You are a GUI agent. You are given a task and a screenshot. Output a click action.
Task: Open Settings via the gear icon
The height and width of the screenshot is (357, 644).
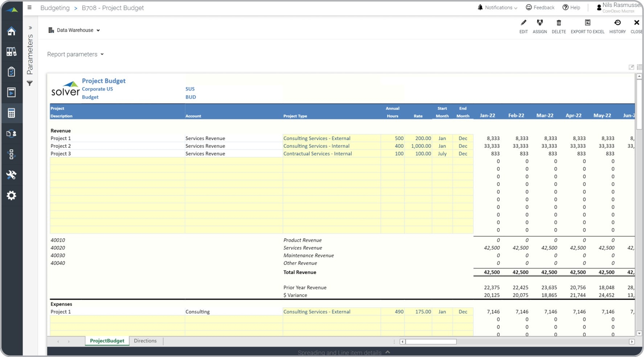click(x=12, y=196)
